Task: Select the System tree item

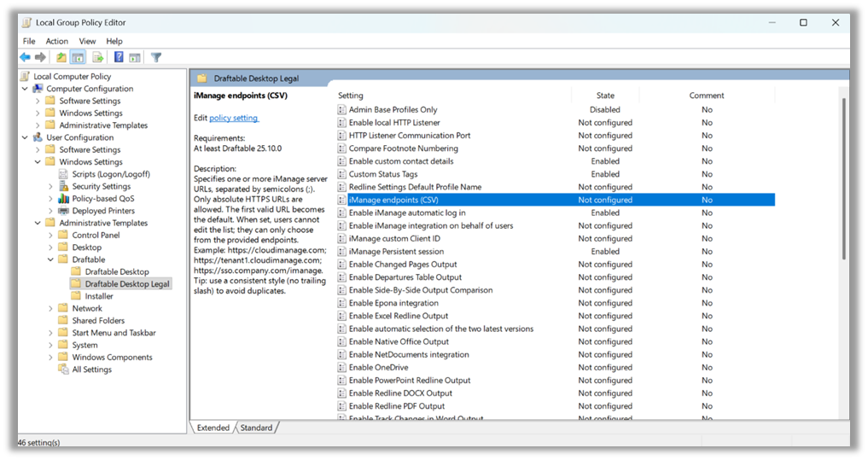Action: coord(84,345)
